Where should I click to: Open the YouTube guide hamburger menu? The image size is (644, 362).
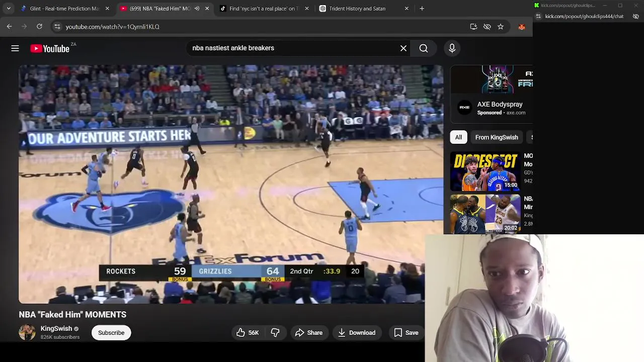tap(15, 48)
